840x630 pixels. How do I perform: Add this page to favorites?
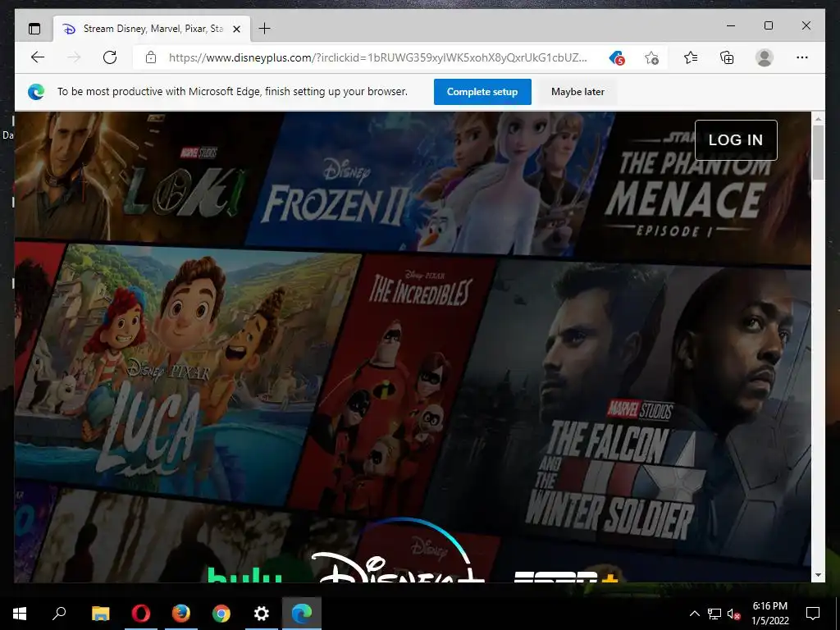651,57
